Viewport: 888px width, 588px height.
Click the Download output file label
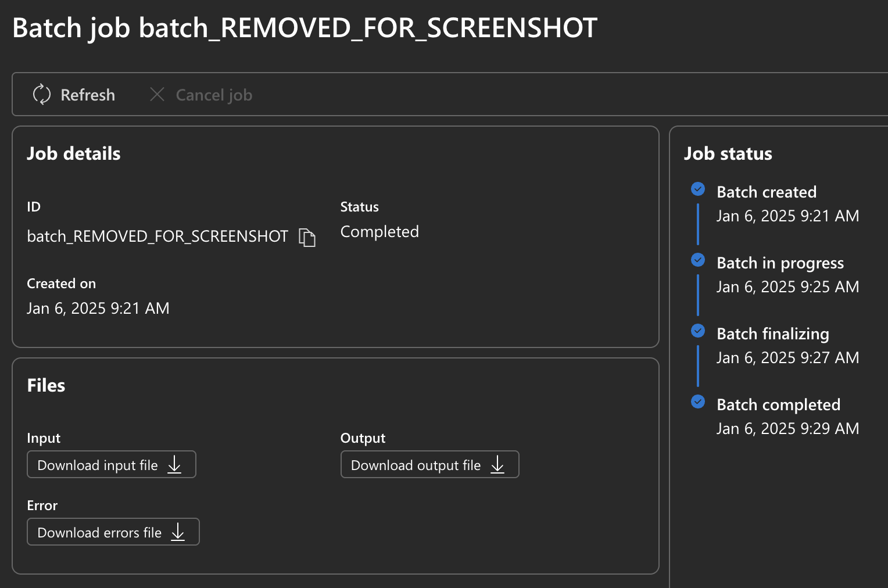416,465
